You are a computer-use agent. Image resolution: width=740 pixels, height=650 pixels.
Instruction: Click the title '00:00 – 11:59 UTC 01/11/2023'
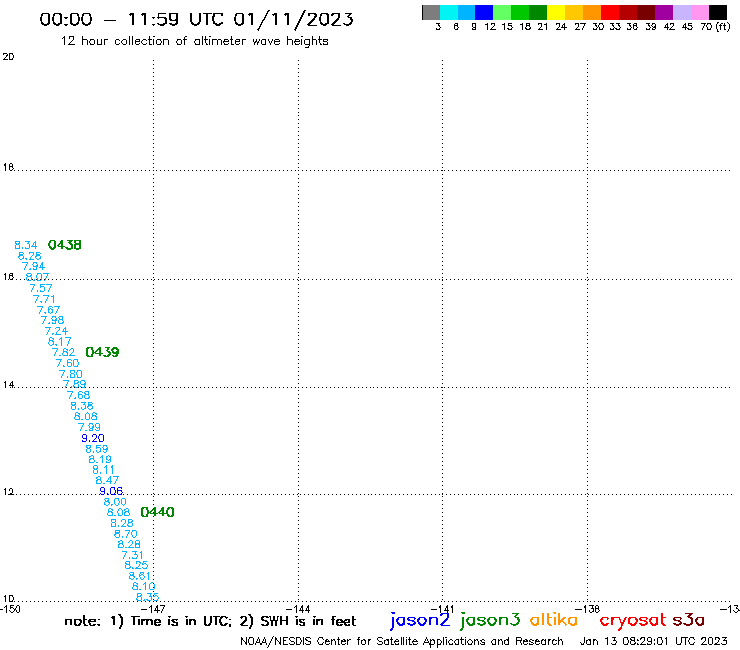[196, 19]
